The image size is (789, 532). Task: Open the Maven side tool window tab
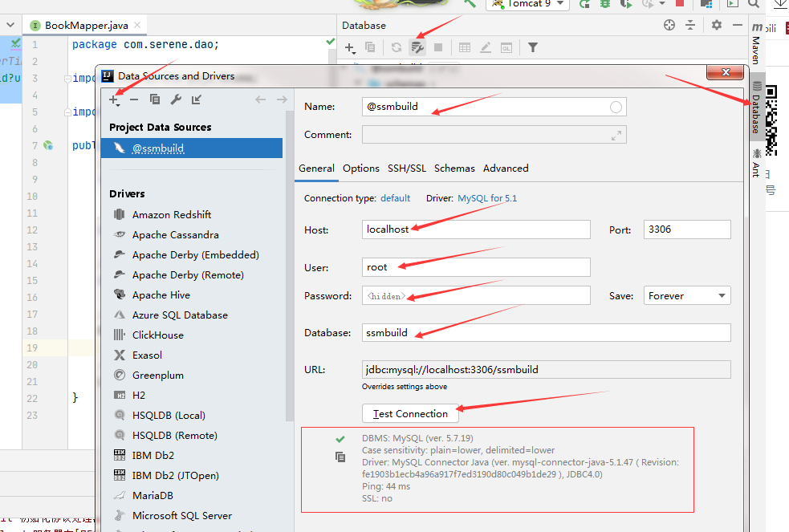click(756, 44)
